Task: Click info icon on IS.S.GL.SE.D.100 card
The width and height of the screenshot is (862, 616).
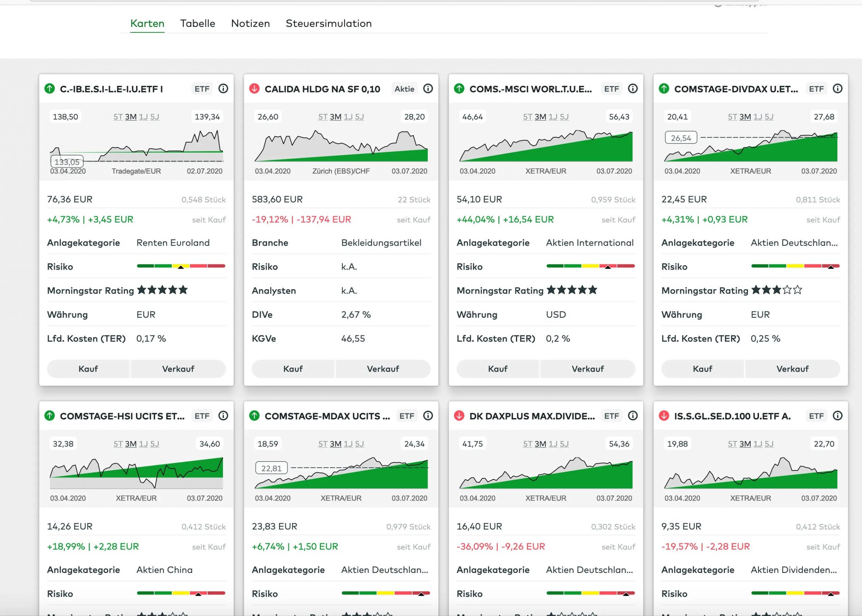Action: point(837,416)
